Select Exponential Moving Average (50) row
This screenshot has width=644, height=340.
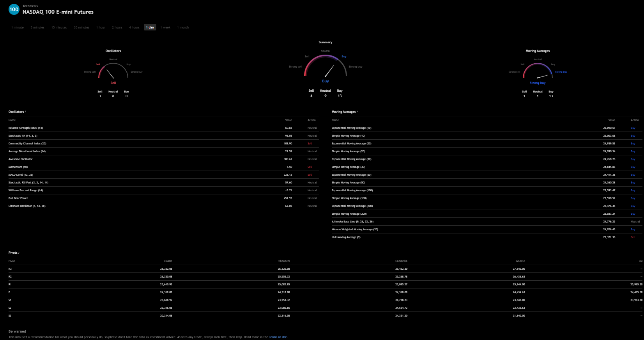click(x=486, y=175)
